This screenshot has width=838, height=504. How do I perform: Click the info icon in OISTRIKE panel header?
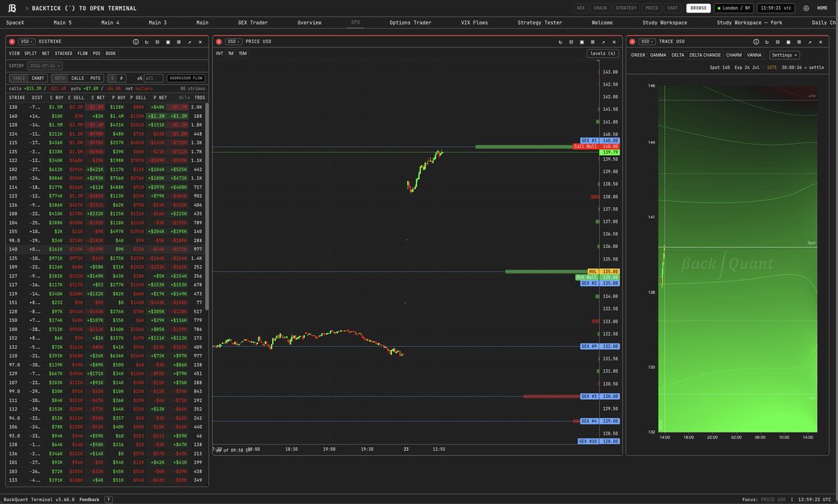click(x=135, y=42)
